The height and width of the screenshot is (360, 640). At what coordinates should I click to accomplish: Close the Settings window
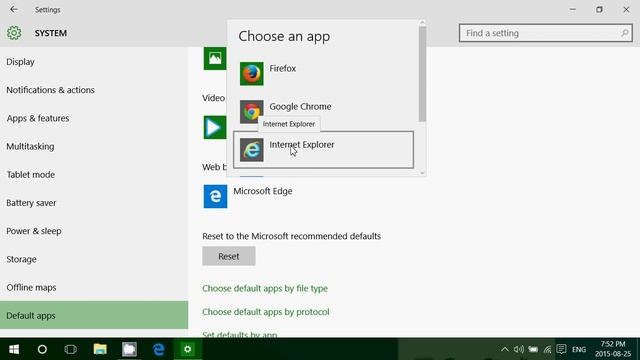626,9
